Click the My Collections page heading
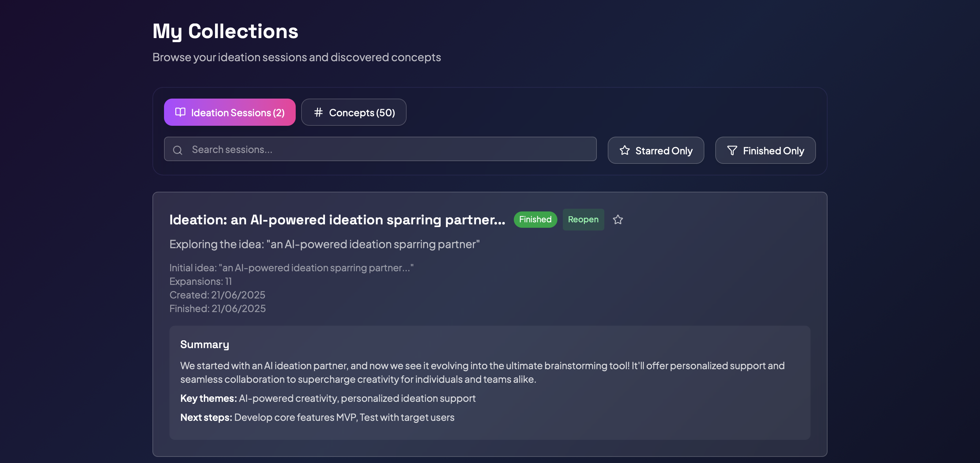 (225, 31)
